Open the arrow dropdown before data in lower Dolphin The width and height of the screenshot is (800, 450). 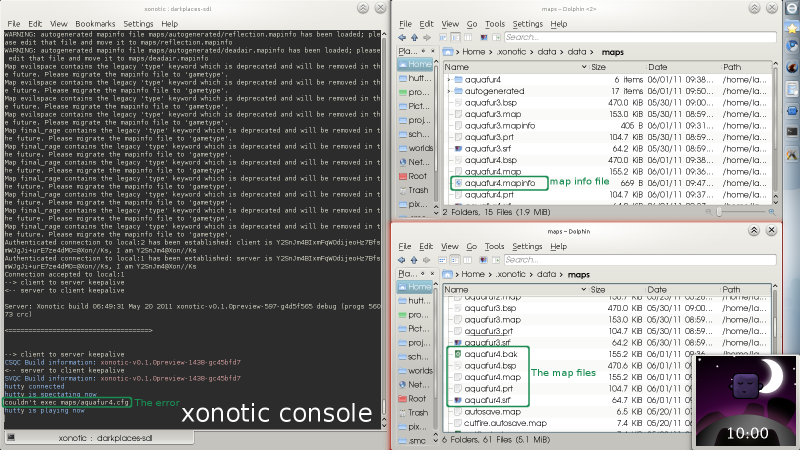click(531, 274)
